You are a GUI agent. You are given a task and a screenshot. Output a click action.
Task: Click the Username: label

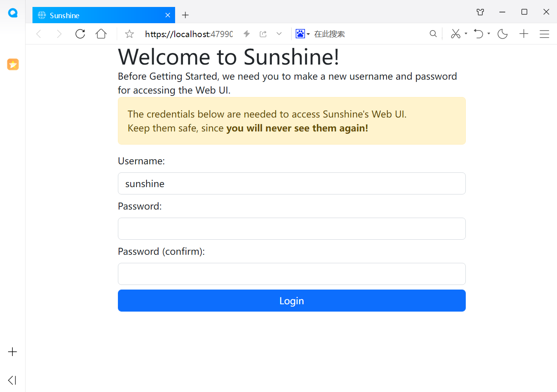tap(141, 161)
